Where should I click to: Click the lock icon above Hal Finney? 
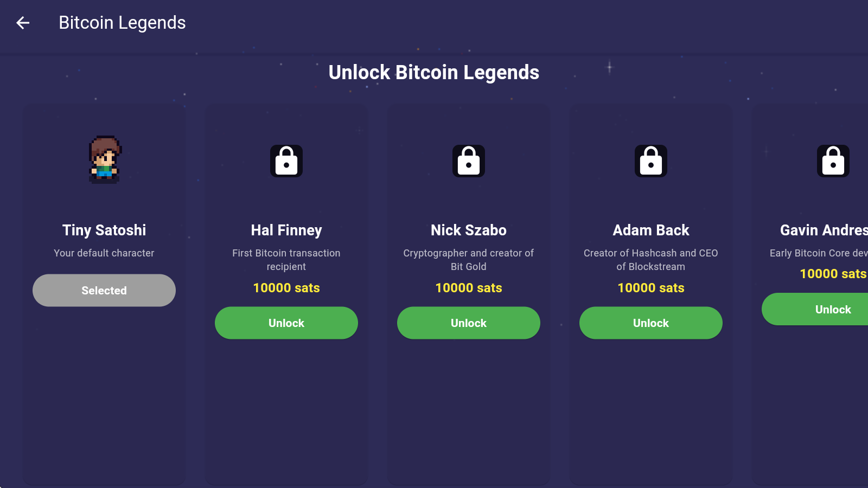point(286,161)
